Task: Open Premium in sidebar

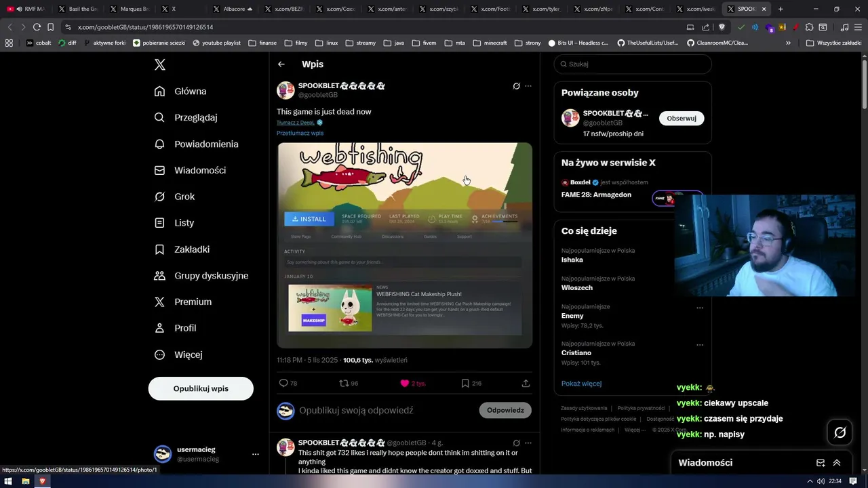Action: pos(183,302)
